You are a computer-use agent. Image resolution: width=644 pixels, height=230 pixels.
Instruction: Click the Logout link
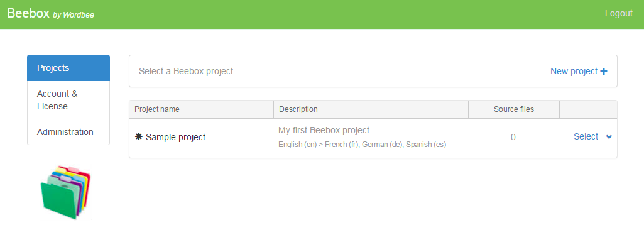click(618, 13)
